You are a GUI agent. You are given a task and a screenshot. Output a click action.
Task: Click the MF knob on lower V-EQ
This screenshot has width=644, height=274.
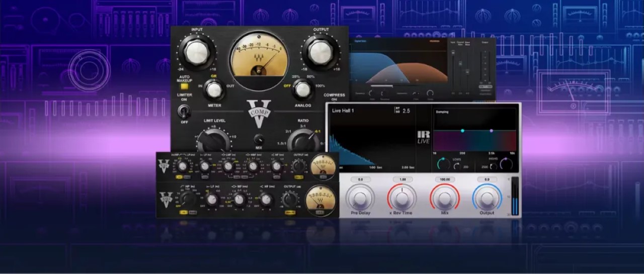239,200
